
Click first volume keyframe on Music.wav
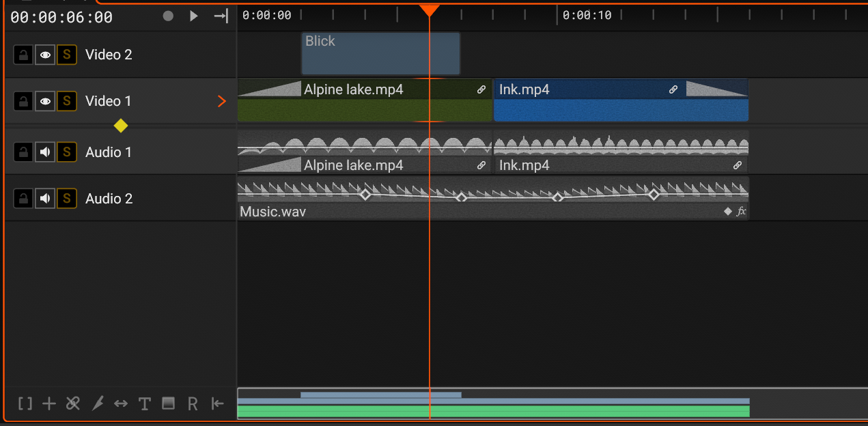coord(365,195)
